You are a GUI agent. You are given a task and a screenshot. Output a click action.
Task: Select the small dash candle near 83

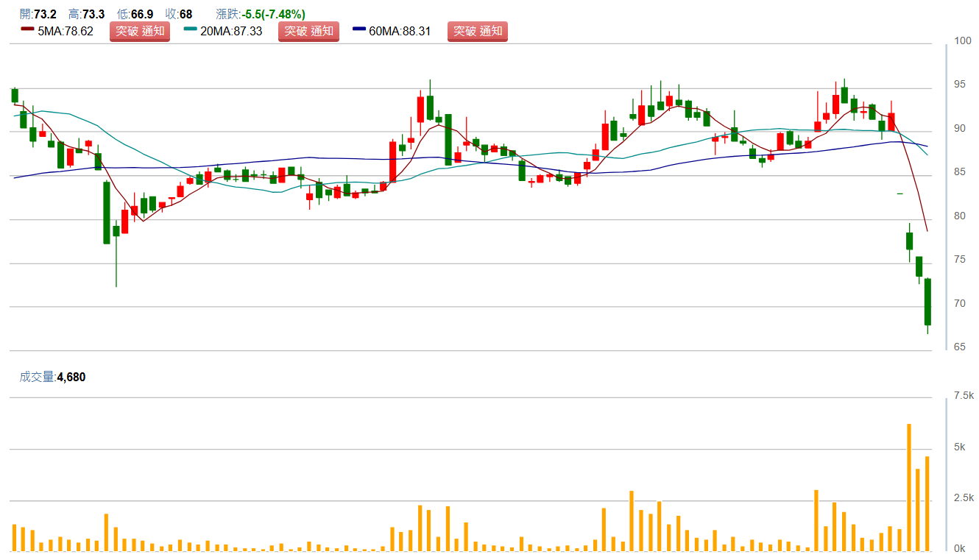900,194
